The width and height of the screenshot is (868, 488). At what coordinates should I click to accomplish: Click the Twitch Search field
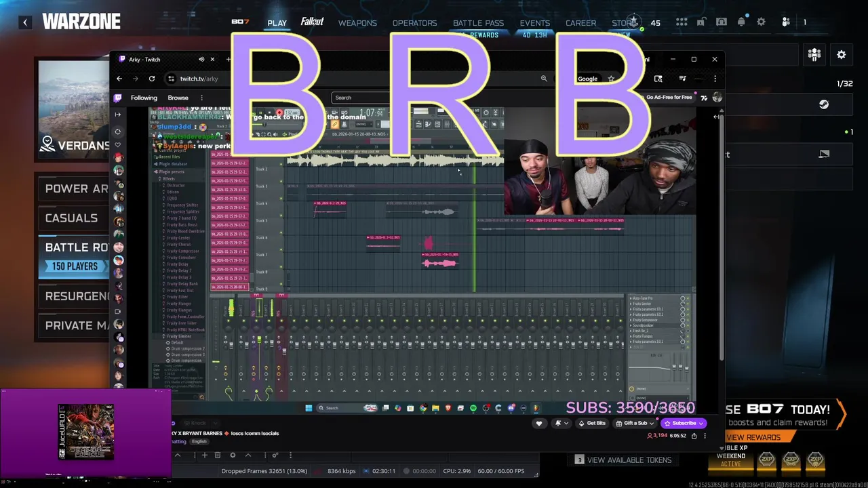359,98
